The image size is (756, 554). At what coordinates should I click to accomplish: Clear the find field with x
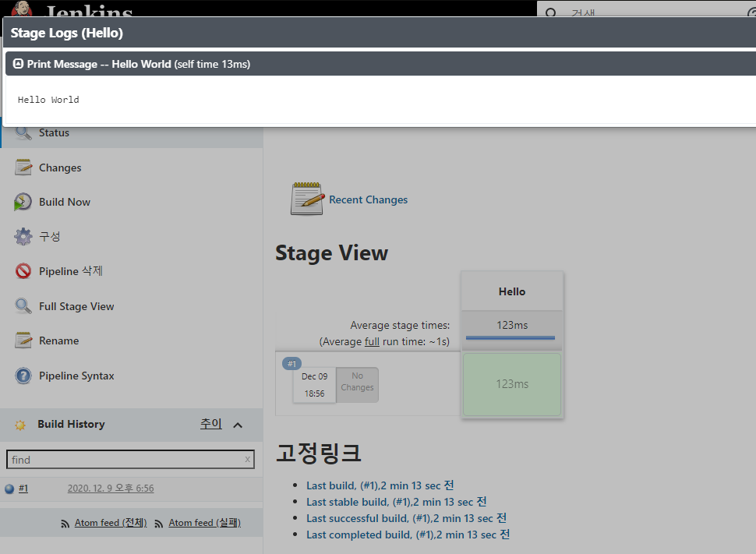pyautogui.click(x=247, y=460)
